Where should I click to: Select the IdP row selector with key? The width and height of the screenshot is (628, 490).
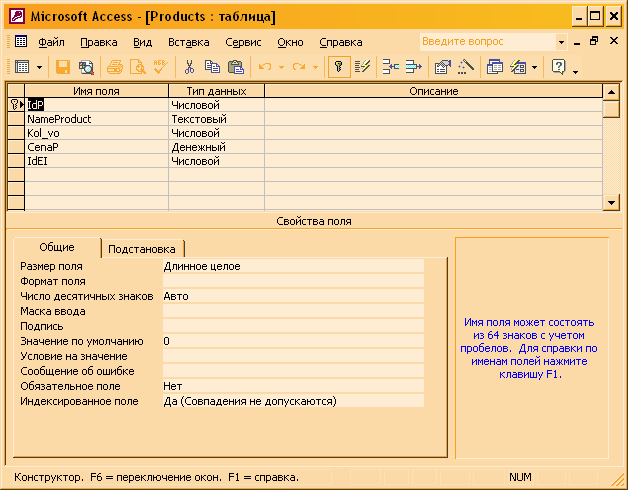point(16,105)
